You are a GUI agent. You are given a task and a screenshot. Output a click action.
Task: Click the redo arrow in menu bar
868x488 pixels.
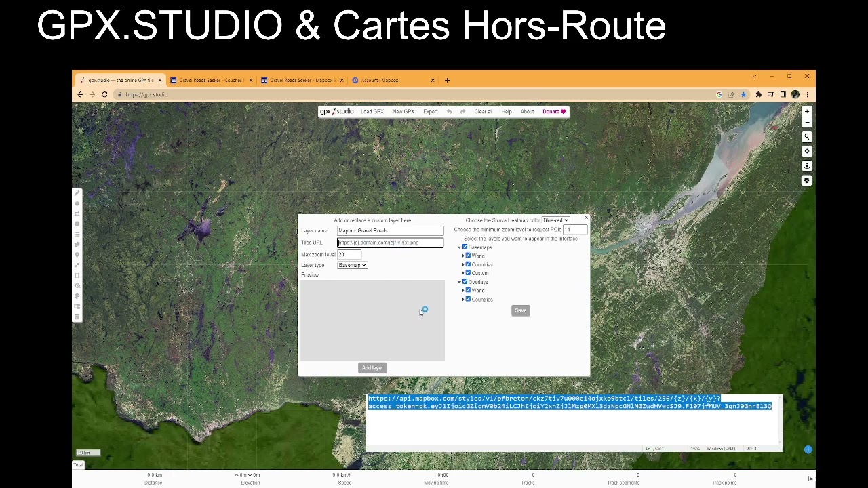coord(462,112)
